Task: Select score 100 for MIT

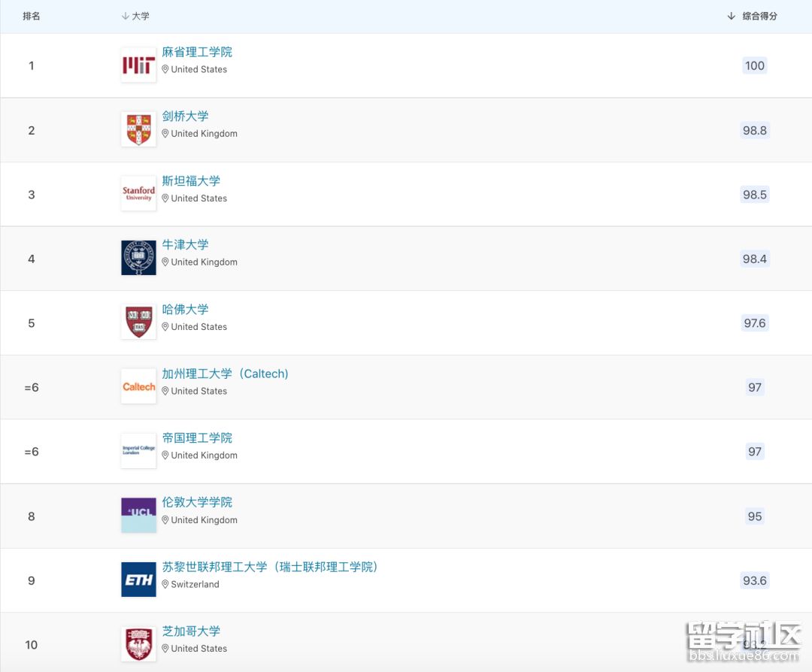Action: click(755, 65)
